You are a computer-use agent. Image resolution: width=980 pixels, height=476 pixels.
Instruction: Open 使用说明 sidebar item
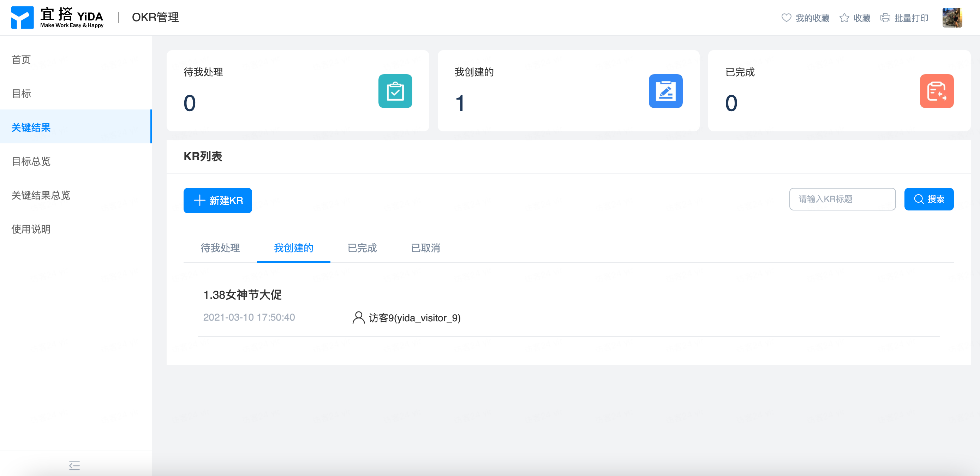(31, 229)
